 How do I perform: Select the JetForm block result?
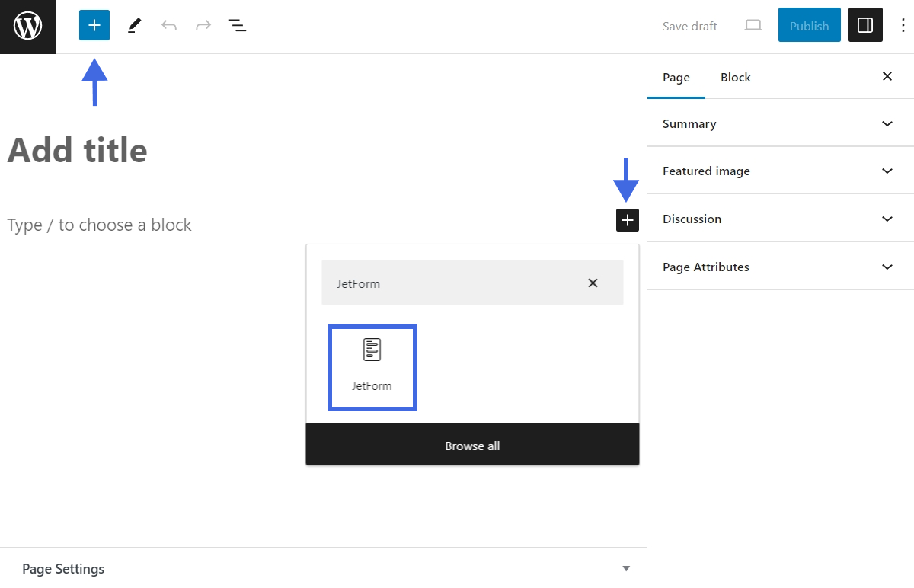[372, 366]
